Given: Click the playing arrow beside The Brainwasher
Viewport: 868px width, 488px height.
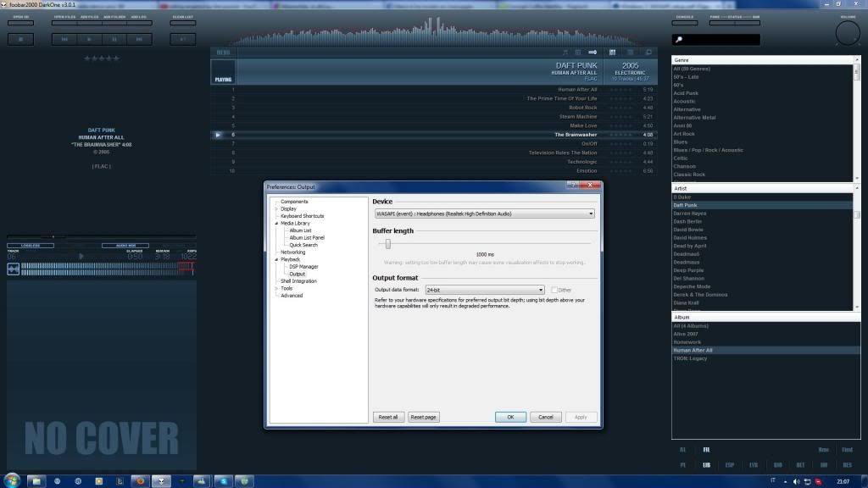Looking at the screenshot, I should tap(218, 135).
